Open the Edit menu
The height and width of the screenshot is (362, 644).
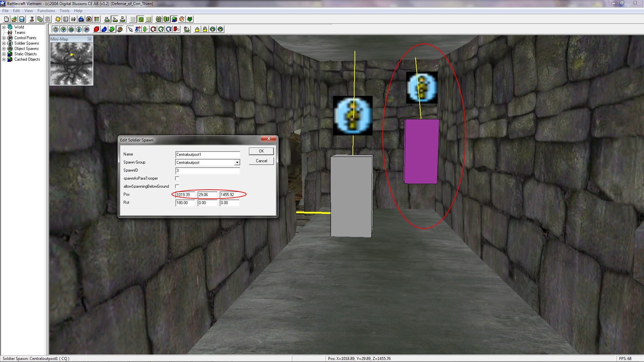click(x=16, y=11)
